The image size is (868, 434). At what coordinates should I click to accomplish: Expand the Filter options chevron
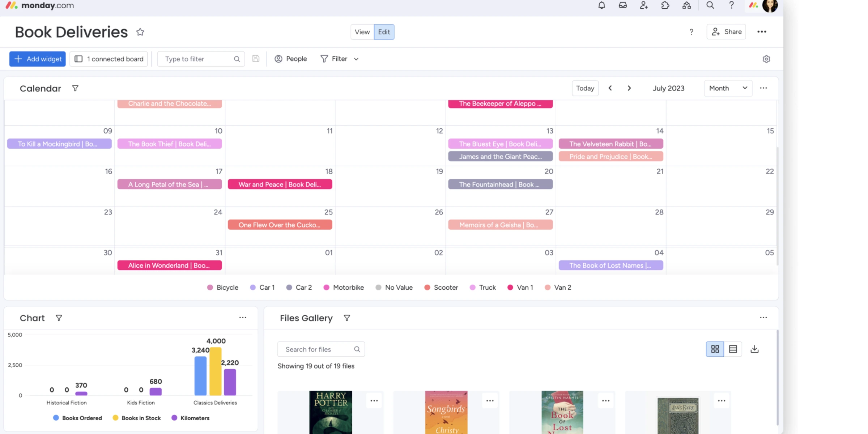tap(357, 59)
